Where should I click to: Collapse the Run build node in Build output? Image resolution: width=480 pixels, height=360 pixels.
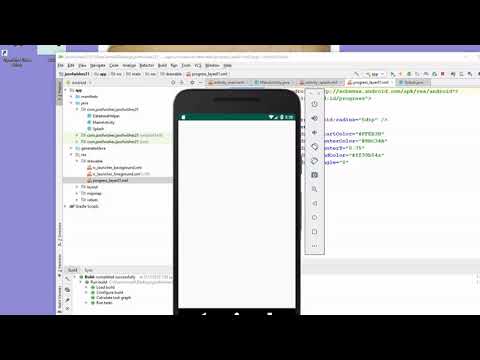click(81, 282)
